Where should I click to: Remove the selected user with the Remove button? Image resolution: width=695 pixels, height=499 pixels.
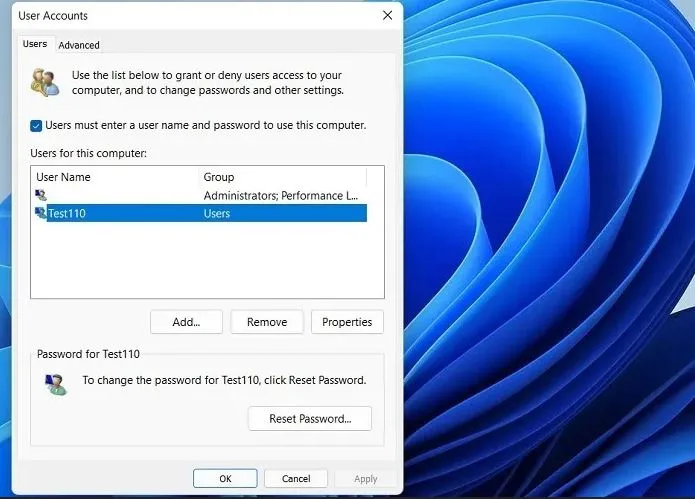[267, 322]
